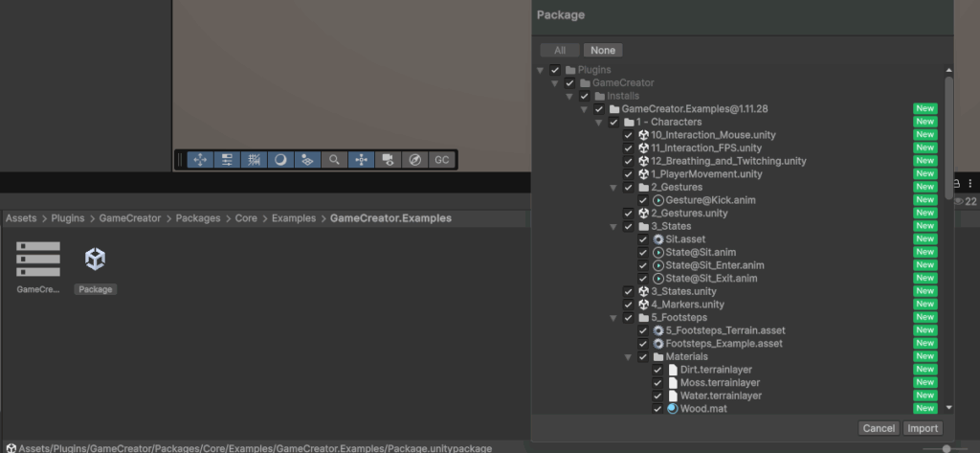Click the scroll up arrow of package list
The width and height of the screenshot is (980, 453).
[x=948, y=70]
